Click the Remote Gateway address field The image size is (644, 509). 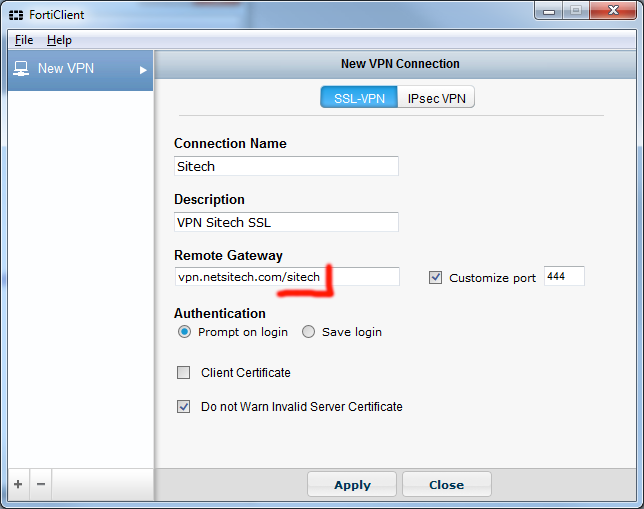click(286, 277)
